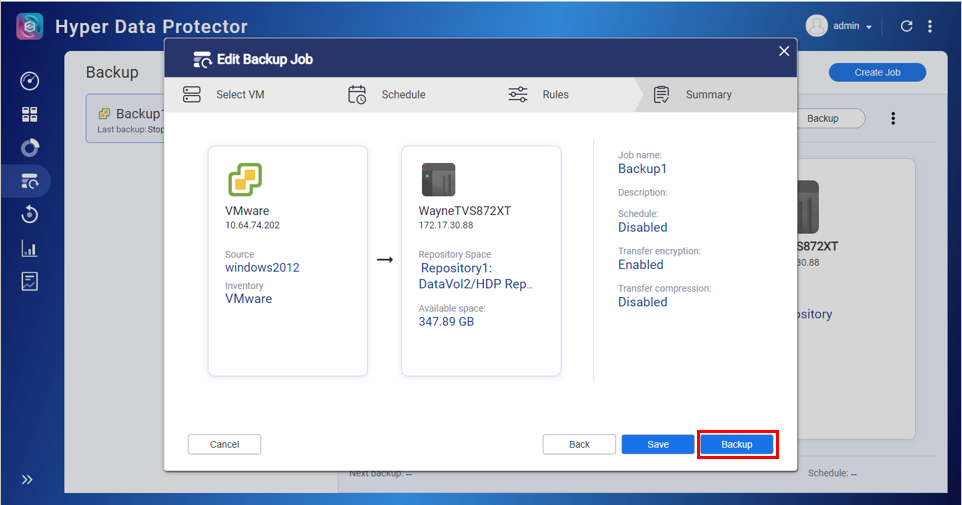The width and height of the screenshot is (962, 505).
Task: Click the Summary checklist icon
Action: click(661, 94)
